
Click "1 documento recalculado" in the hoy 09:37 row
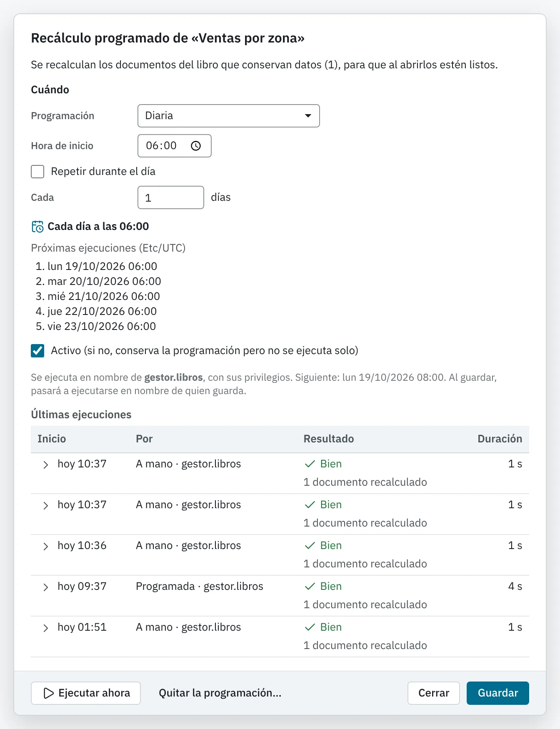point(365,605)
